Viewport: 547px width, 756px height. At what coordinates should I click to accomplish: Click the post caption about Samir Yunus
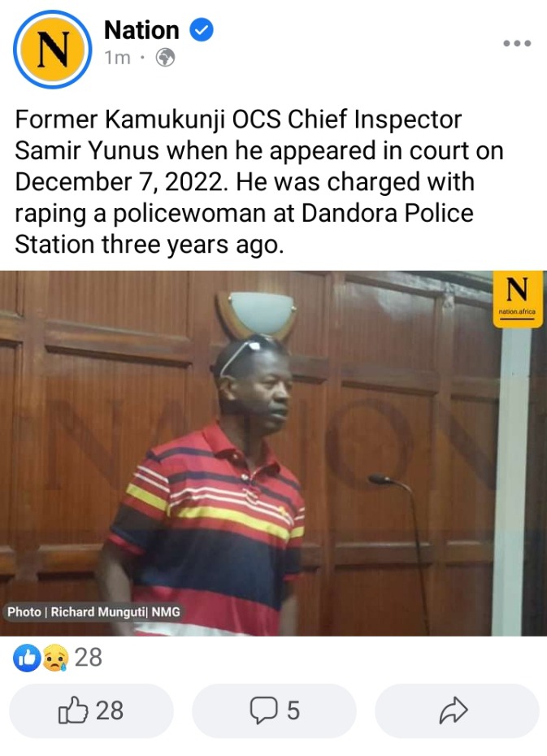tap(259, 182)
